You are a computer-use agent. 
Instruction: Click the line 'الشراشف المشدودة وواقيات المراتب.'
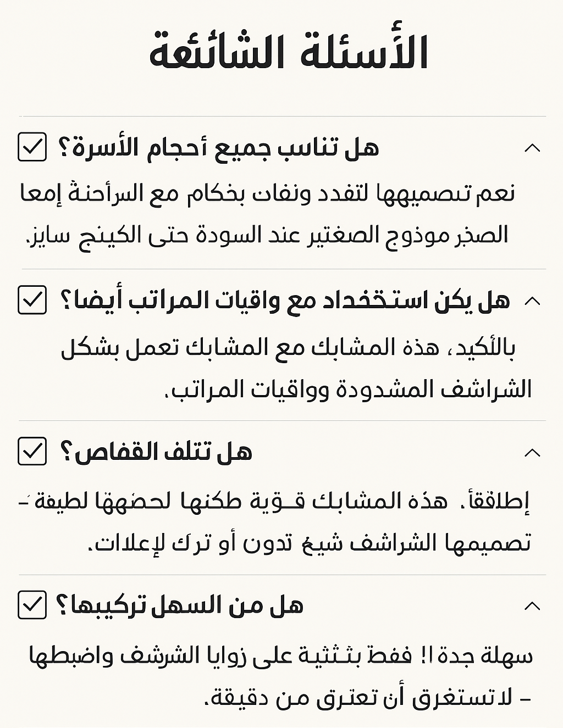[349, 390]
